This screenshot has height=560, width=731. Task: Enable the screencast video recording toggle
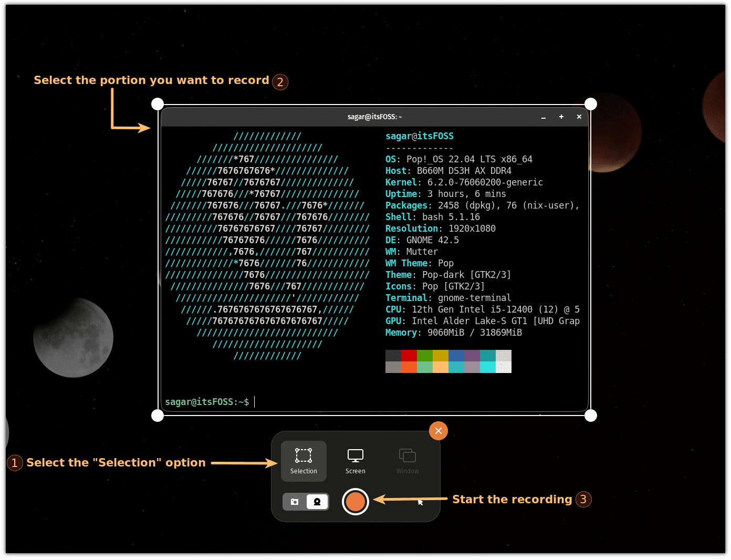coord(317,502)
